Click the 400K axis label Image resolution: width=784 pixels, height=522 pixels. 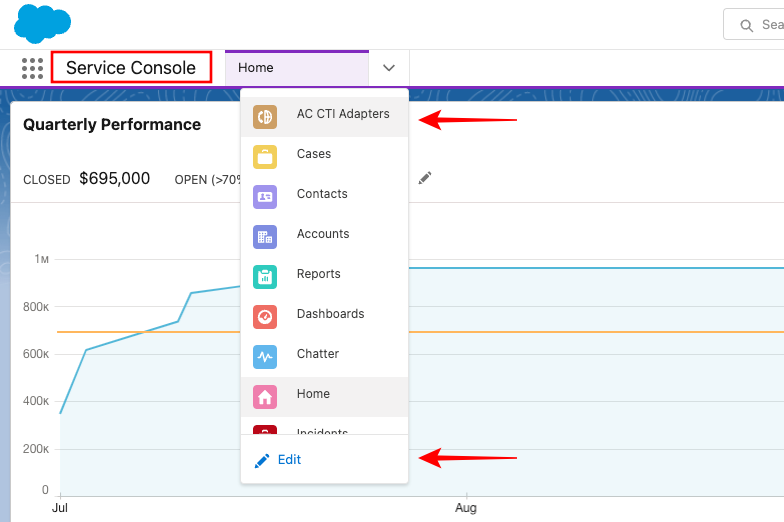point(36,401)
